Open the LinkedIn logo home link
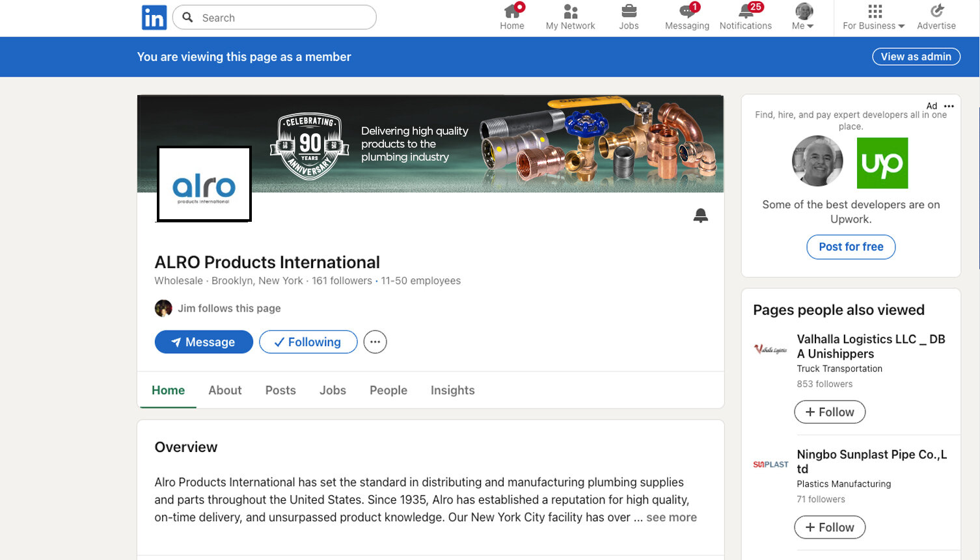 pyautogui.click(x=154, y=18)
